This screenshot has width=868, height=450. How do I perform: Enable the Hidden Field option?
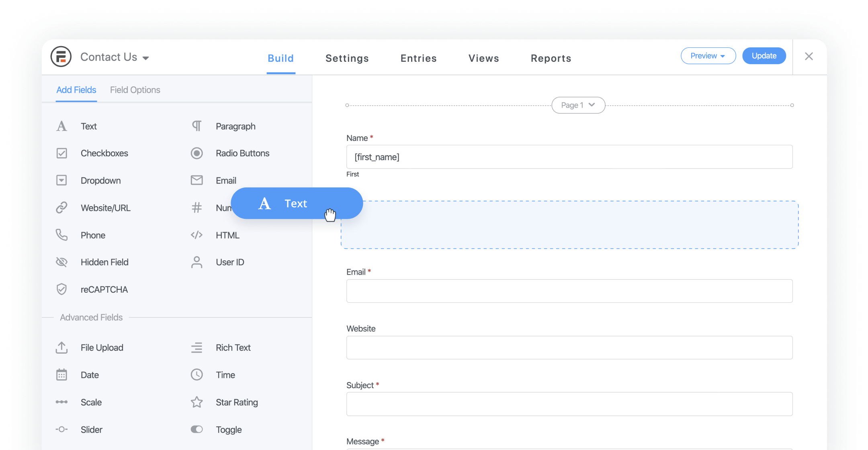(104, 262)
